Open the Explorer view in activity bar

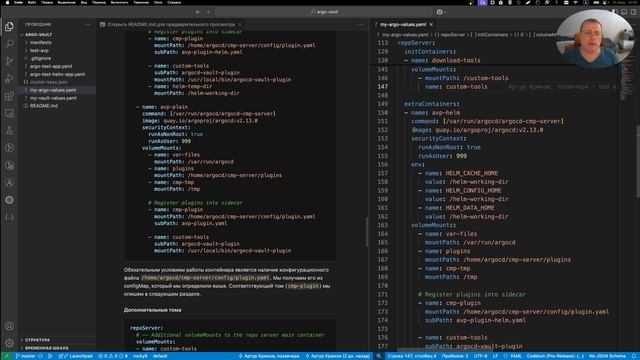(9, 27)
